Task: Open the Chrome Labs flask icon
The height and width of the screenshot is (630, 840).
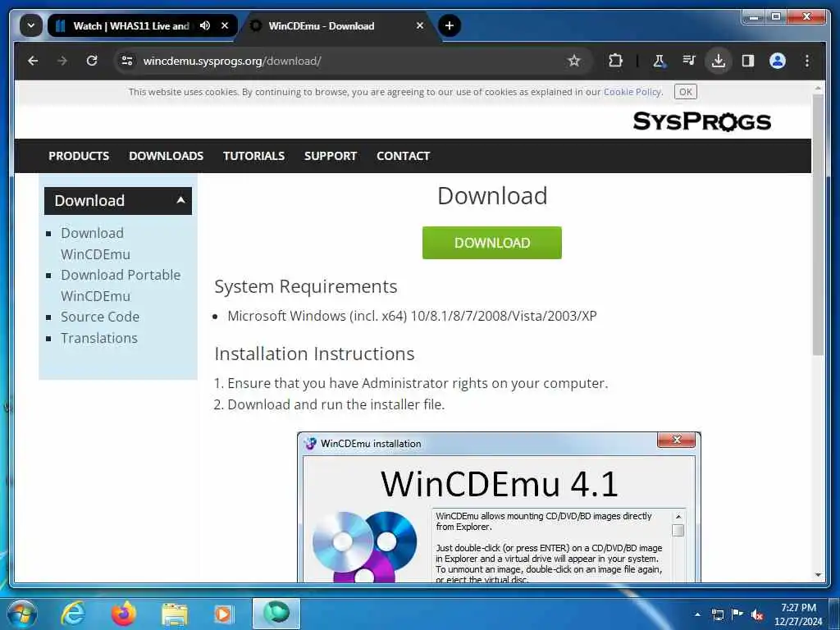Action: coord(659,61)
